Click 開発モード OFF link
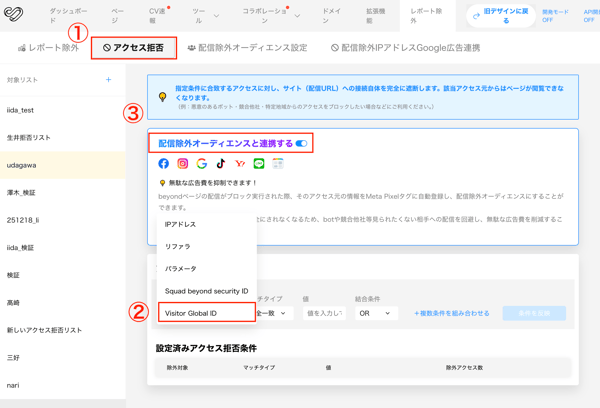Viewport: 600px width, 408px height. [555, 16]
